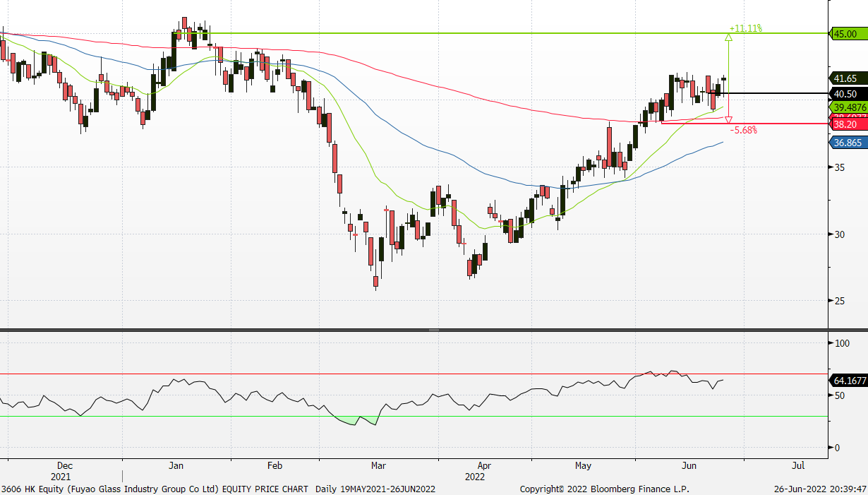The width and height of the screenshot is (868, 495).
Task: Click the green upward arrowhead of the target annotation
Action: (x=729, y=37)
